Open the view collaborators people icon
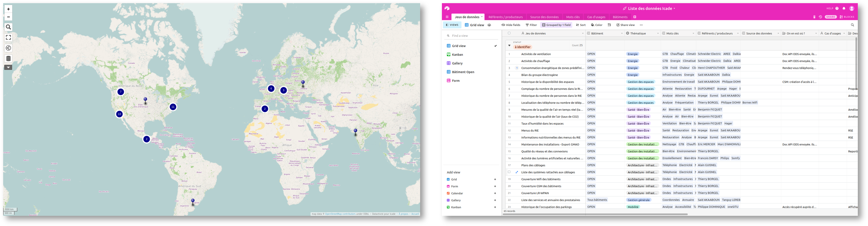 (489, 25)
